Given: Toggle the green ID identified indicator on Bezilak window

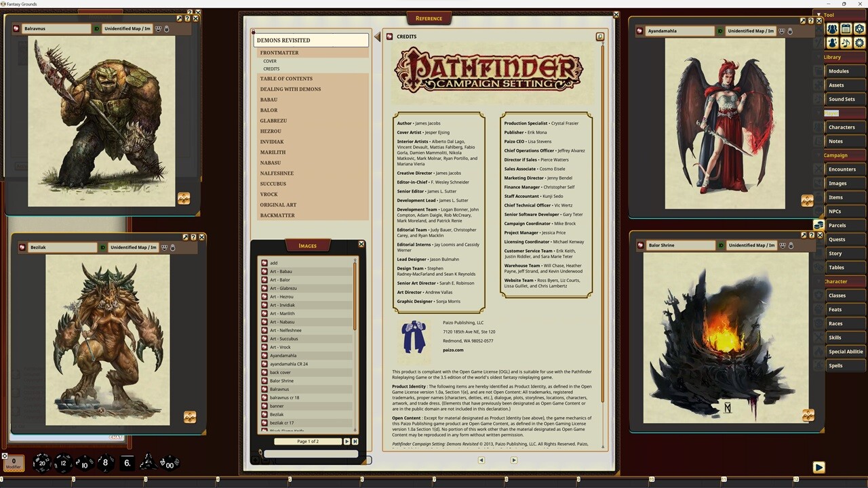Looking at the screenshot, I should click(102, 247).
